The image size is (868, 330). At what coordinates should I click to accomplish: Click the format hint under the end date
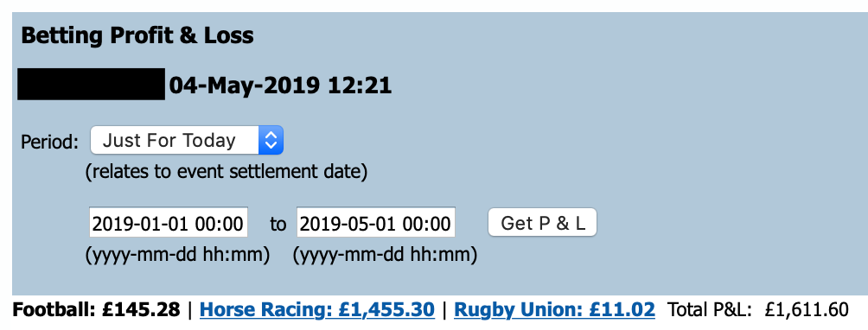tap(385, 255)
